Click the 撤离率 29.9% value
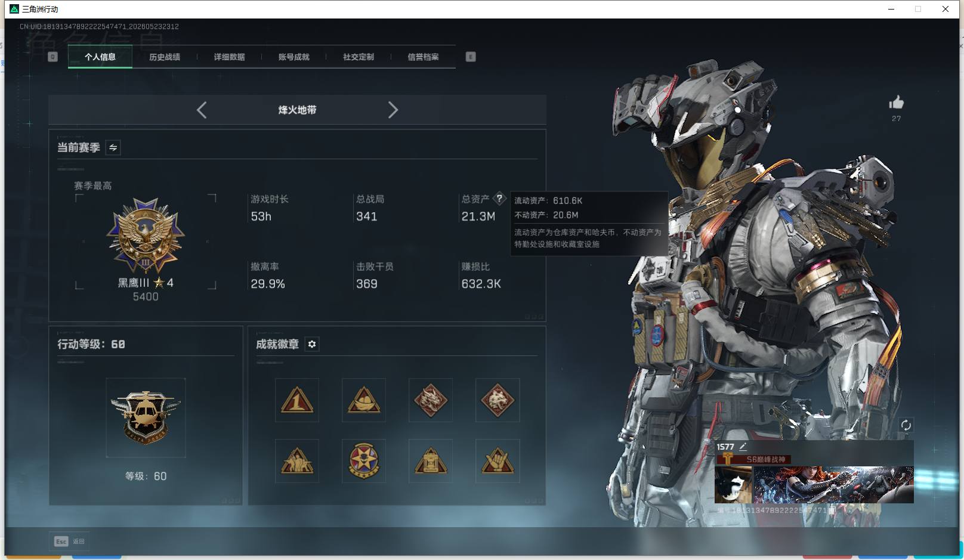This screenshot has height=560, width=964. [x=267, y=284]
